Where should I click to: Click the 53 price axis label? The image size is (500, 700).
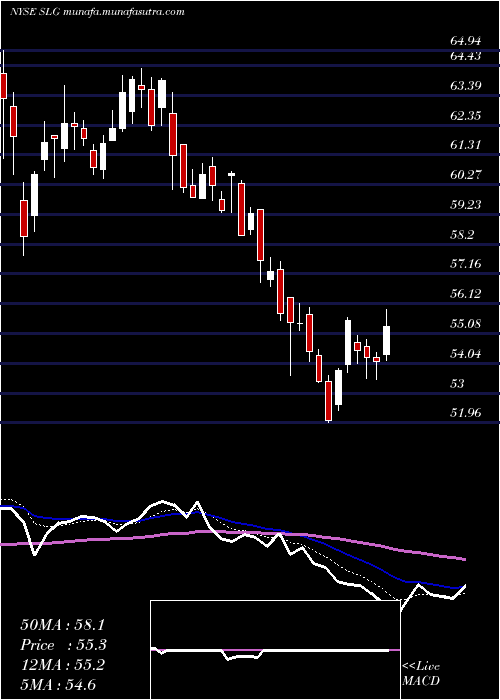[x=458, y=383]
